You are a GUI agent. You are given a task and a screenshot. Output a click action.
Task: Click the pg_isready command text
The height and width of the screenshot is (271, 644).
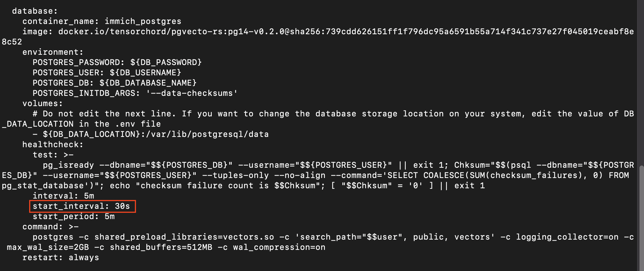click(x=68, y=165)
